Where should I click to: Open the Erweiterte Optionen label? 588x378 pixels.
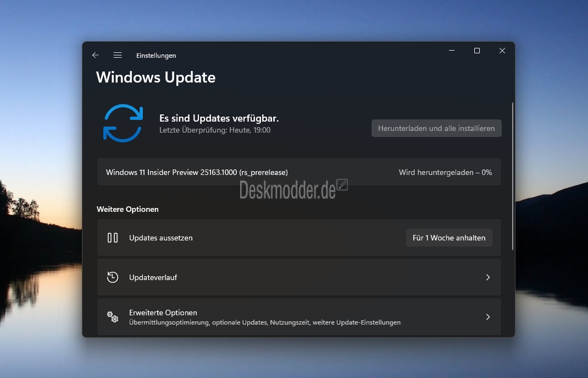click(163, 313)
